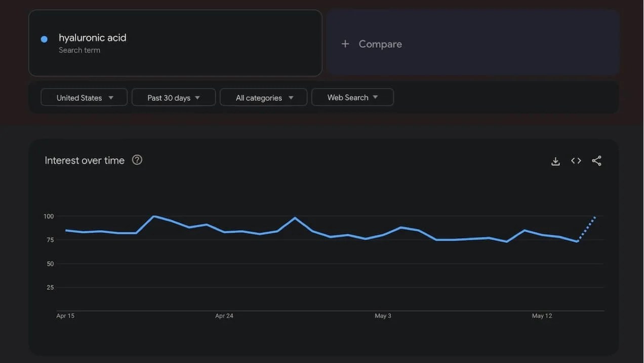
Task: Open help beside Interest over time
Action: 137,160
